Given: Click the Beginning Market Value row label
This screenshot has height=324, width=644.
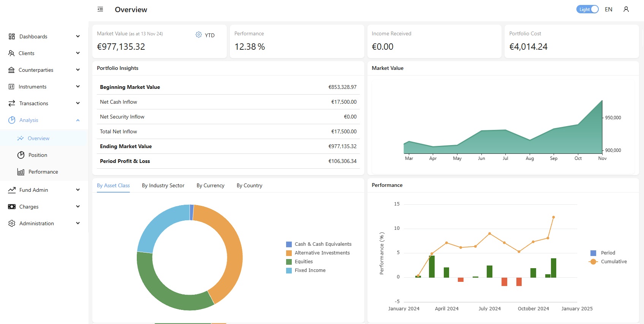Looking at the screenshot, I should coord(130,87).
